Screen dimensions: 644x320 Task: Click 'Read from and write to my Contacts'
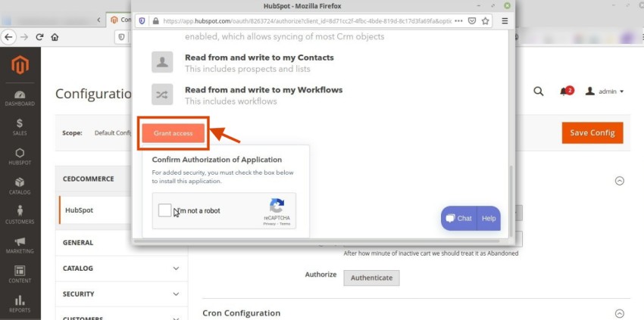click(259, 57)
